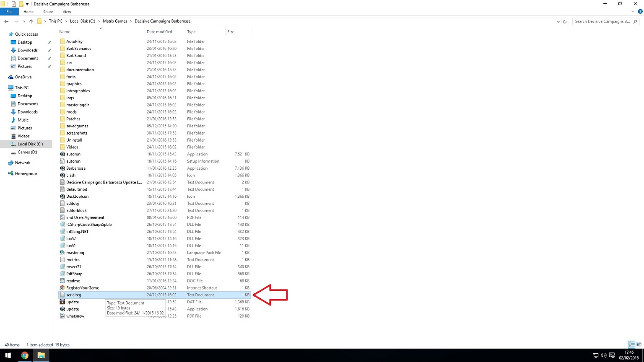Screen dimensions: 644x362
Task: Select the readme DOC file icon
Action: click(62, 281)
